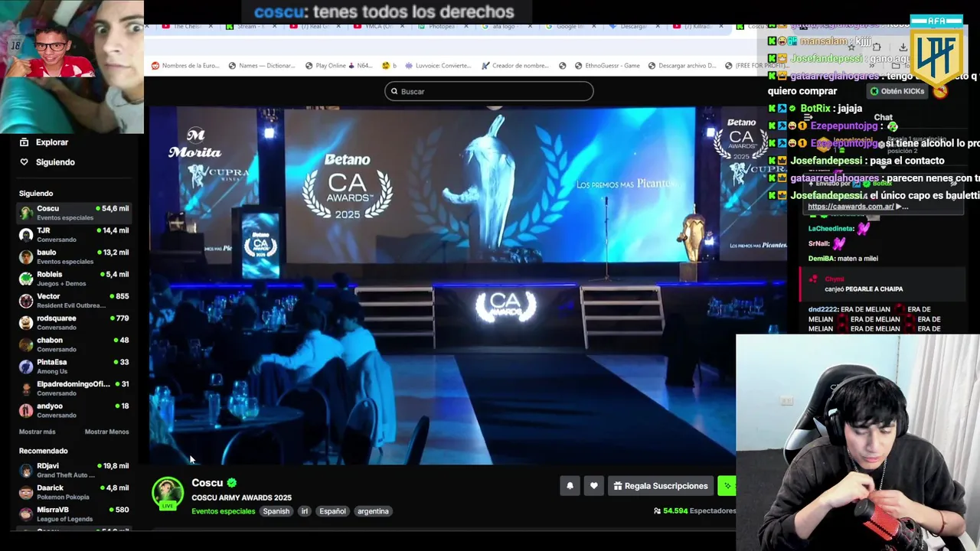Click 'COSCU ARMY AWARDS 2025' stream title

tap(241, 498)
